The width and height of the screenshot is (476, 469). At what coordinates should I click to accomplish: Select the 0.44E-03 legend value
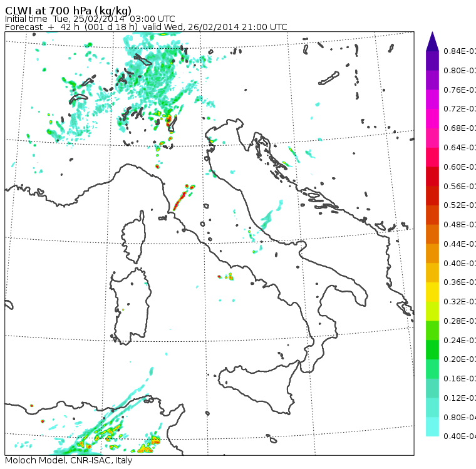pos(460,244)
